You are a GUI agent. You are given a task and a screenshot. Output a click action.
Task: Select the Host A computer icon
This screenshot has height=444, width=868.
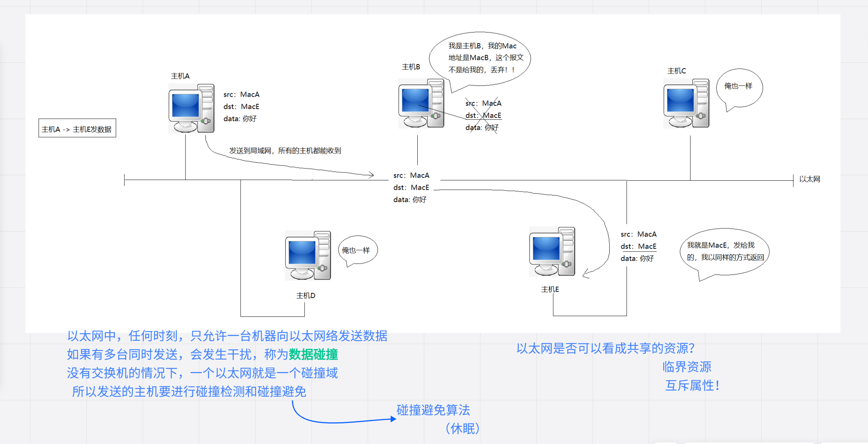click(191, 108)
